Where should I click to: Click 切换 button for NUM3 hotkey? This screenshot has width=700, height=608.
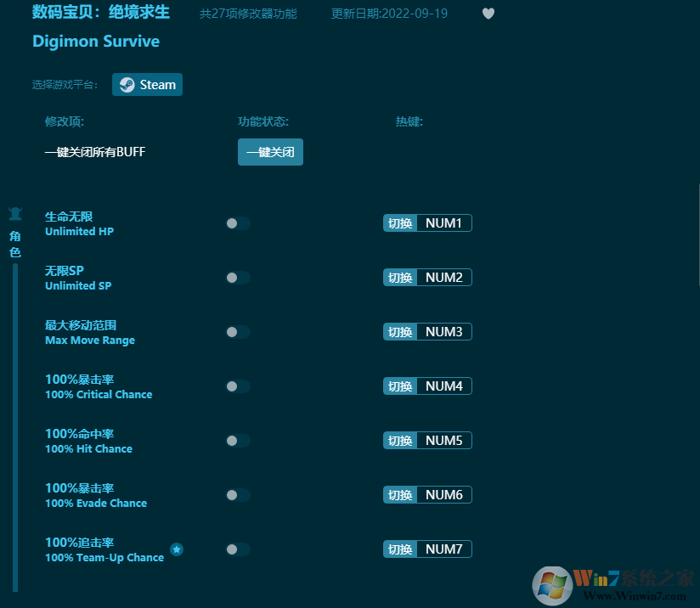400,332
